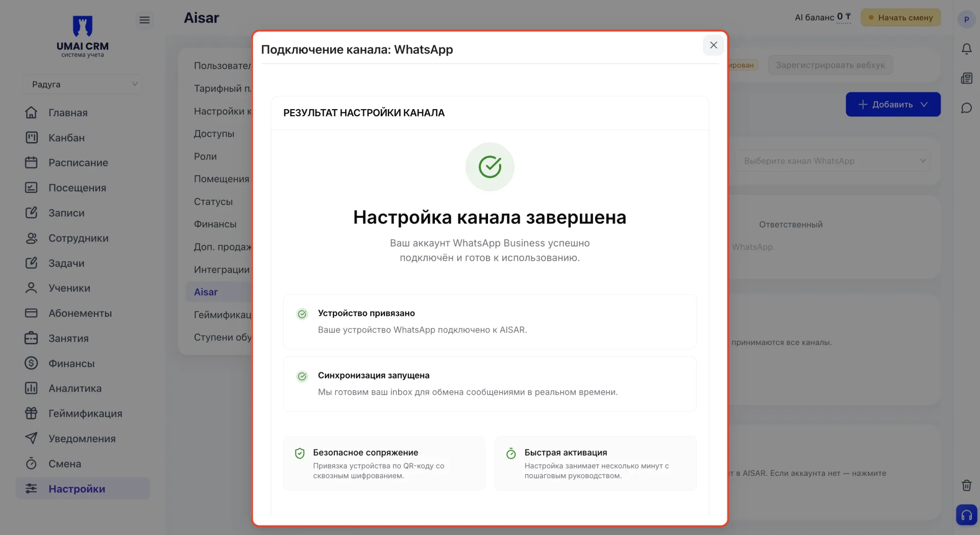Click the РЕЗУЛЬТАТ НАСТРОЙКИ КАНАЛА header

pyautogui.click(x=364, y=113)
